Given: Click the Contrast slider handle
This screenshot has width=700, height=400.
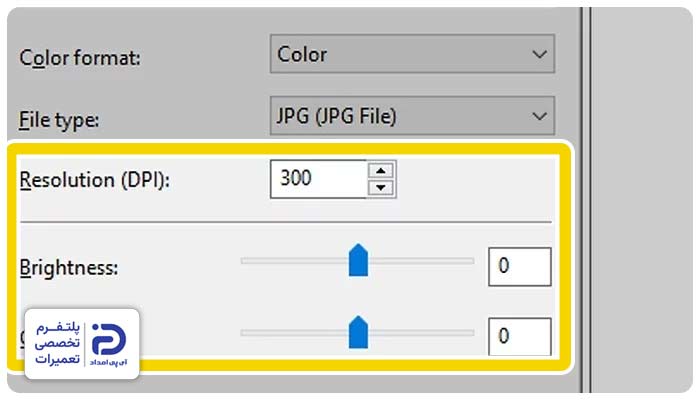Looking at the screenshot, I should [x=358, y=330].
